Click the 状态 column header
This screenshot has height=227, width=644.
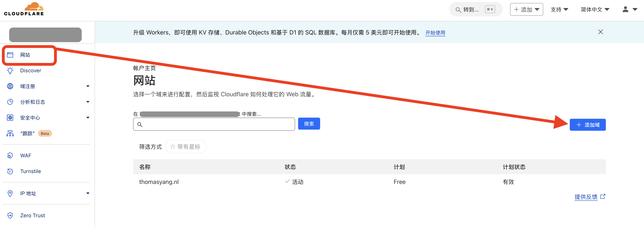pyautogui.click(x=290, y=167)
